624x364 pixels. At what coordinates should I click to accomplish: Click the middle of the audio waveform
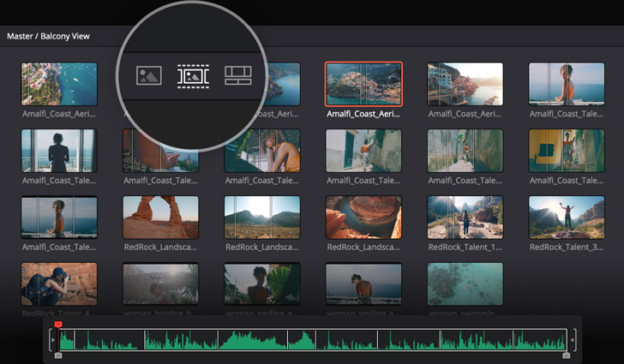312,340
